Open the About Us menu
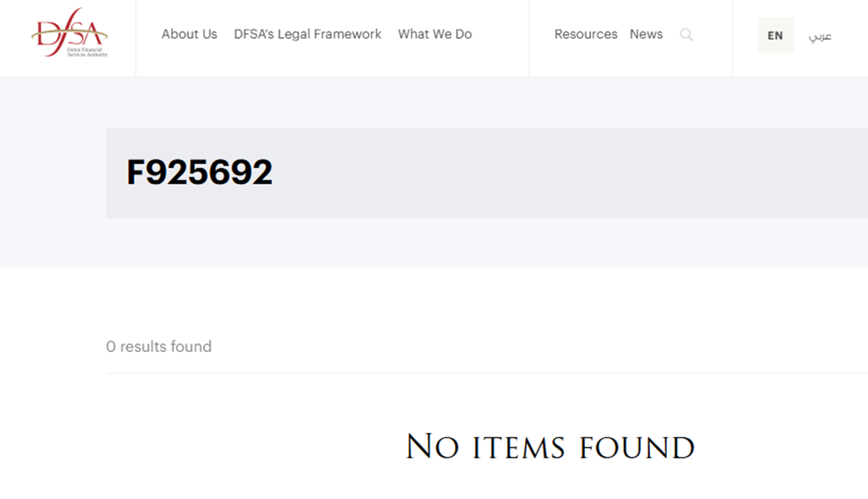The image size is (868, 499). pyautogui.click(x=189, y=34)
